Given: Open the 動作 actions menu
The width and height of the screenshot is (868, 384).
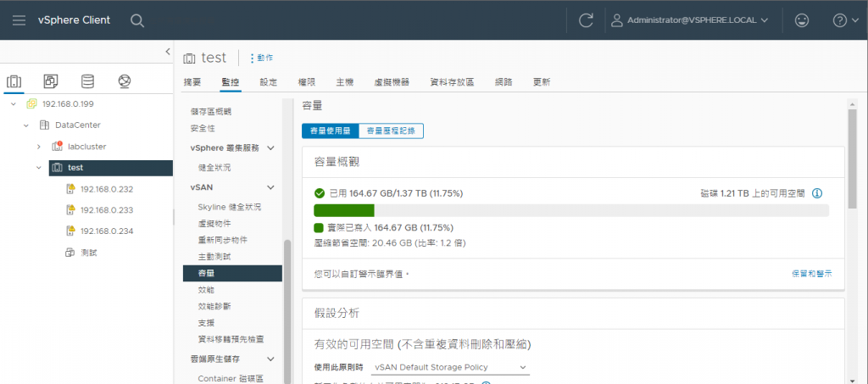Looking at the screenshot, I should coord(261,58).
